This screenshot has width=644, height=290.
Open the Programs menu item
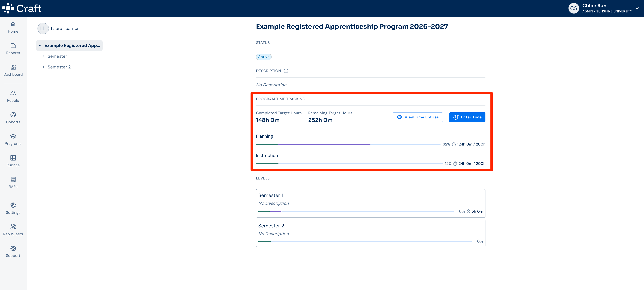13,139
